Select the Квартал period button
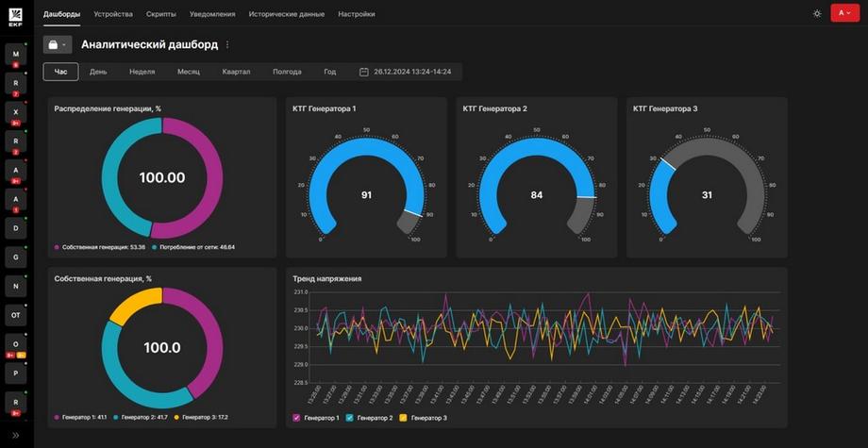Screen dimensions: 868x448 coord(237,72)
